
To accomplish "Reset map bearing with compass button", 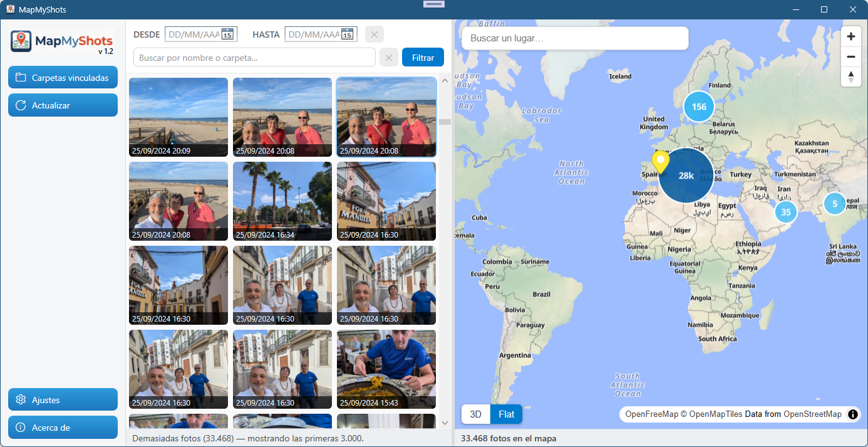I will [851, 76].
